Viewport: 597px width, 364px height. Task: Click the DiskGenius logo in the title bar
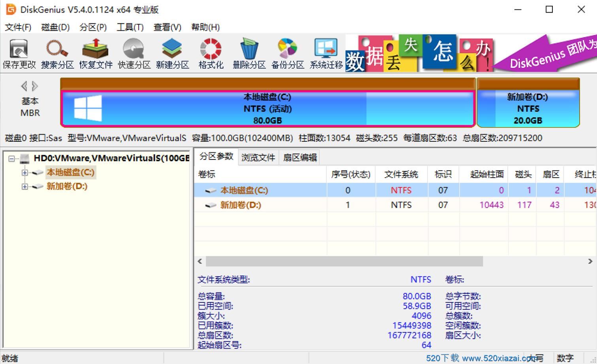point(11,9)
